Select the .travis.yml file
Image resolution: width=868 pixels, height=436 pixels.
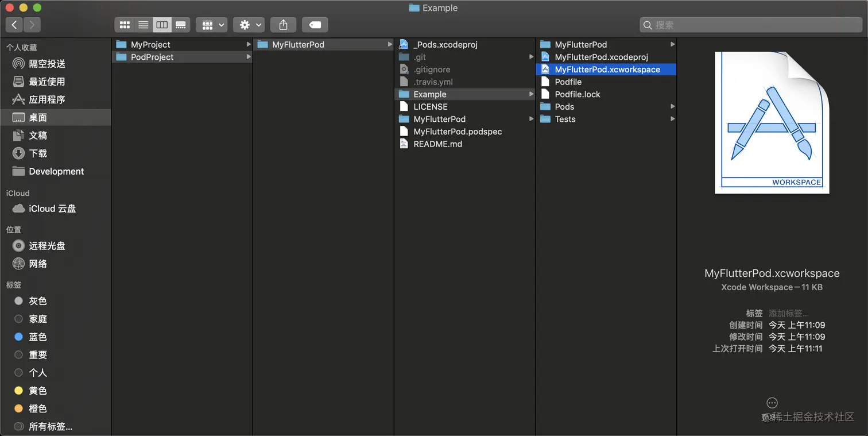tap(464, 82)
